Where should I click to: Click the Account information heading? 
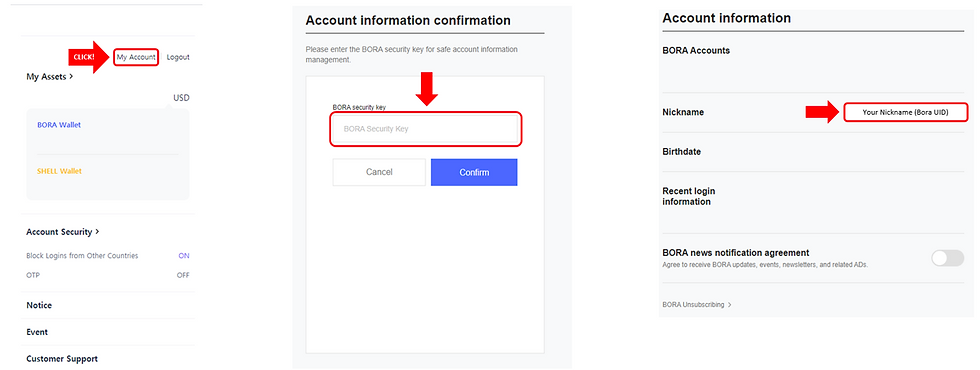pyautogui.click(x=726, y=18)
